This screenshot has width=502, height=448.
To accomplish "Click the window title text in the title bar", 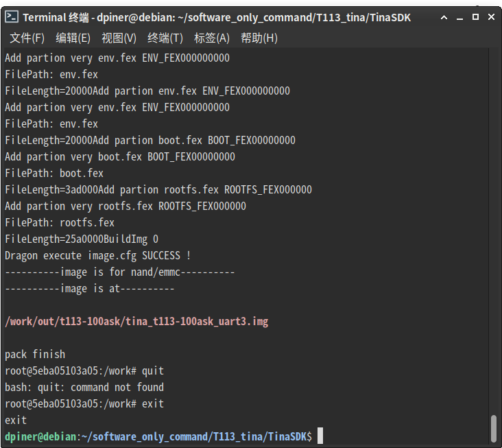I will point(217,17).
